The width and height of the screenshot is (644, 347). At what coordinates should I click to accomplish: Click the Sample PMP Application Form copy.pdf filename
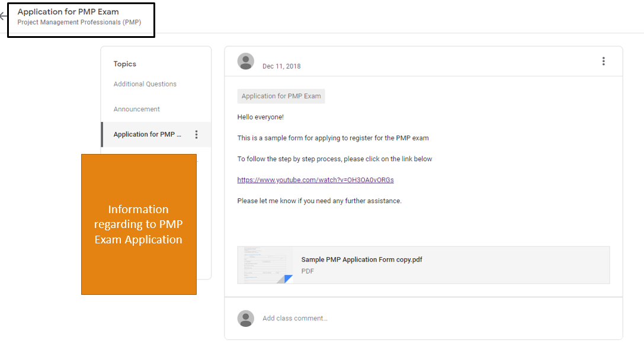(361, 259)
